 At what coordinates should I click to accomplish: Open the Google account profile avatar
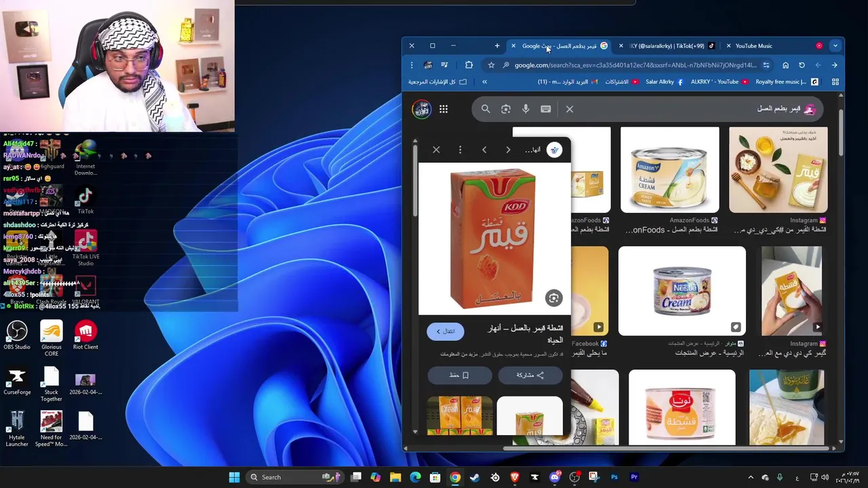tap(421, 108)
